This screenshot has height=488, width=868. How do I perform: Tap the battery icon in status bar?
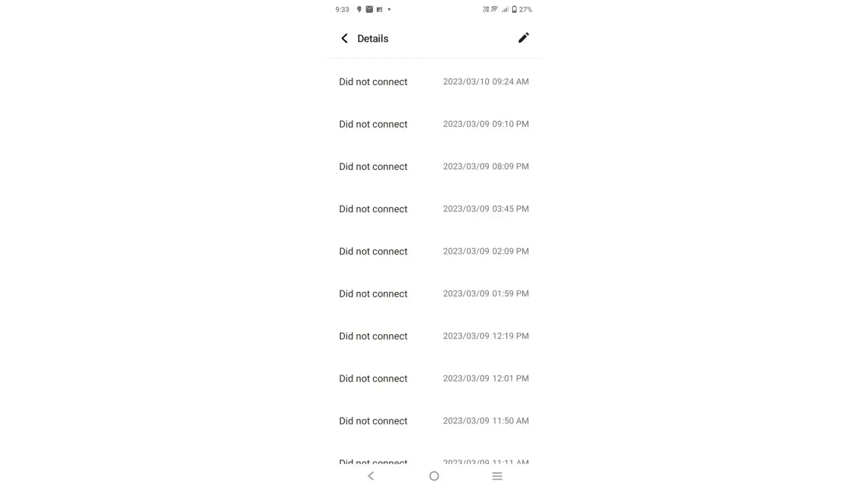pos(514,9)
